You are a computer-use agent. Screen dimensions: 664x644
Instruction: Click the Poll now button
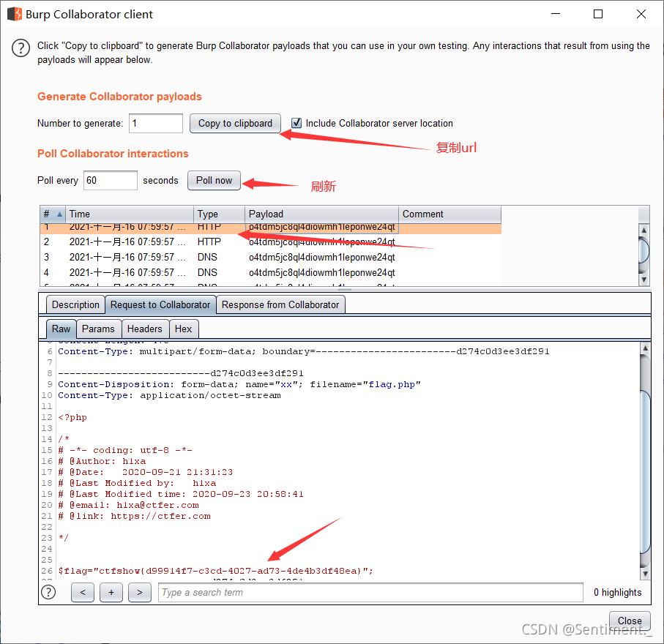214,180
